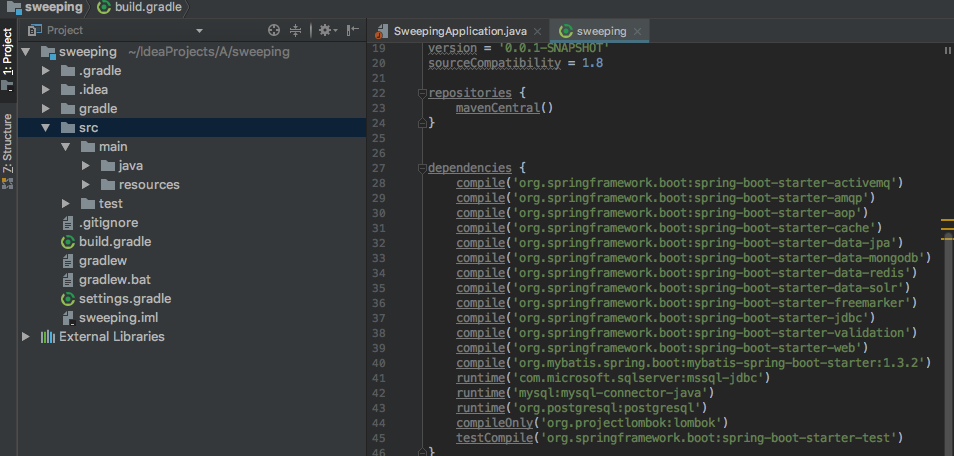The height and width of the screenshot is (456, 954).
Task: Click the mybatis-spring-boot-starter:1.3.2 dependency
Action: 694,363
